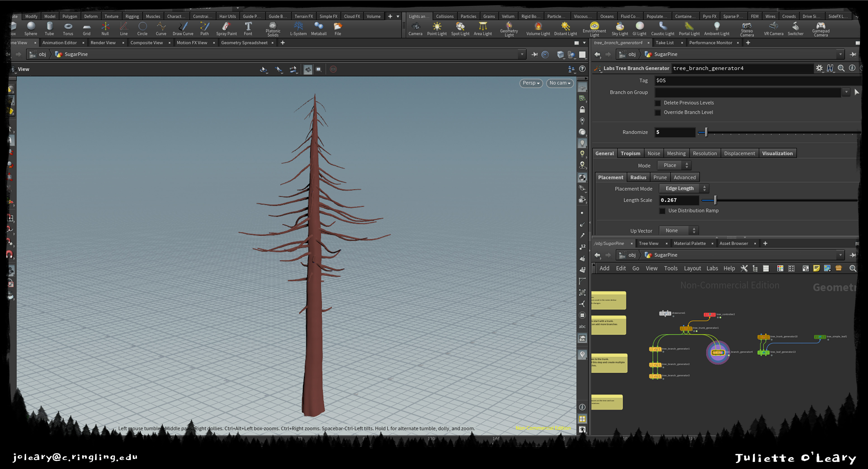Enable Delete Previous Levels
Screen dimensions: 868x469
pos(658,103)
